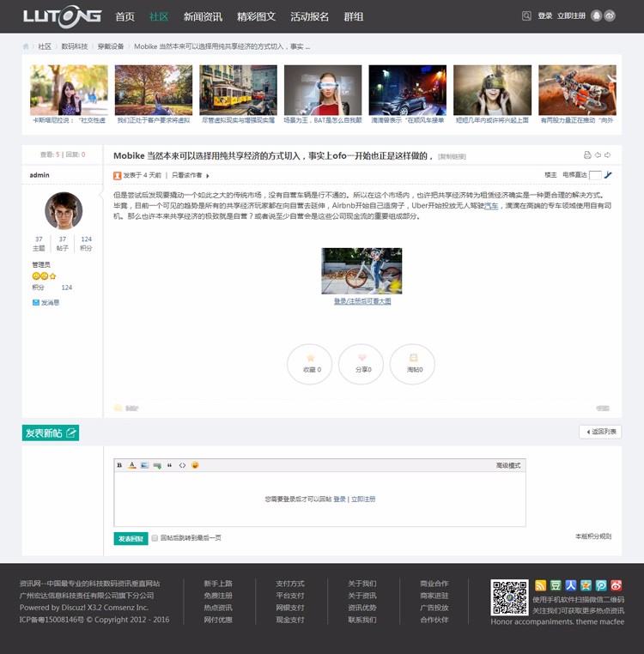
Task: Open the RSS feed footer icon
Action: [x=540, y=585]
